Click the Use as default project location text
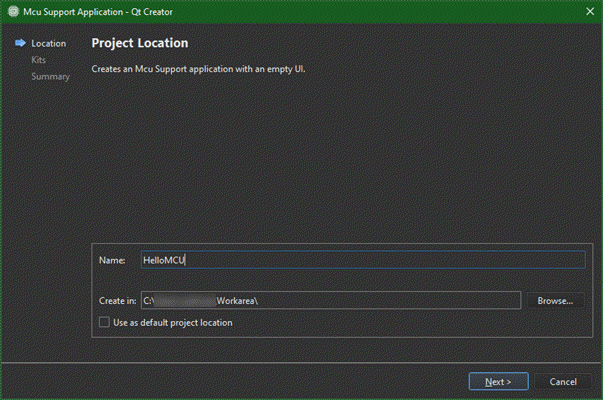The image size is (603, 400). tap(173, 323)
